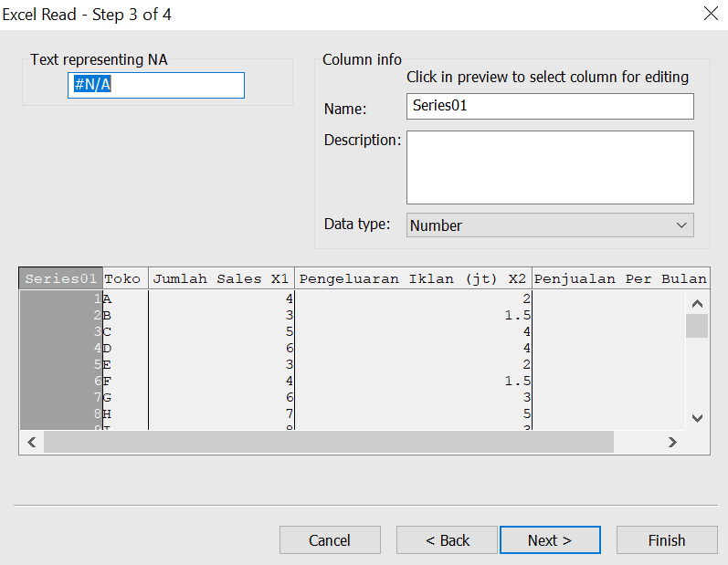The height and width of the screenshot is (565, 728).
Task: Go back with the < Back button
Action: click(447, 540)
